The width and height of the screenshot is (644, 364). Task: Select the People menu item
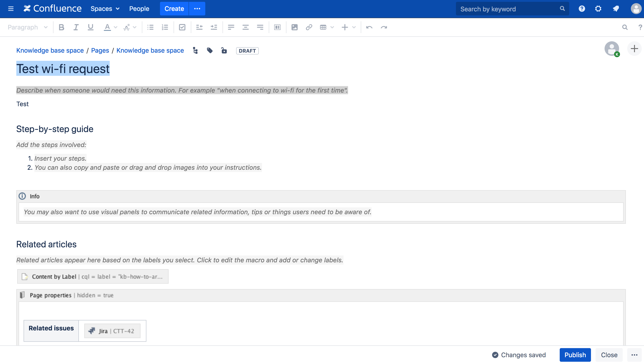139,8
